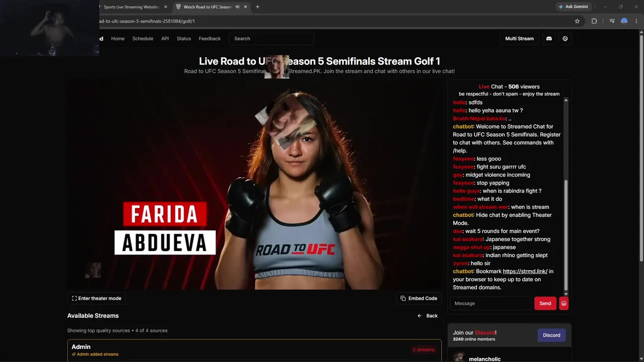
Task: Go to the Home page
Action: point(118,39)
